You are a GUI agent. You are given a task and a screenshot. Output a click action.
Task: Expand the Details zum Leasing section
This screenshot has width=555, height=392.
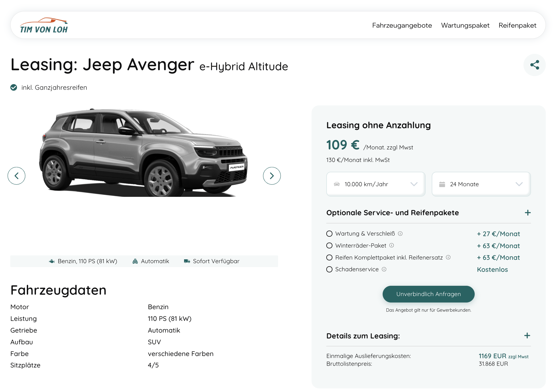[527, 336]
